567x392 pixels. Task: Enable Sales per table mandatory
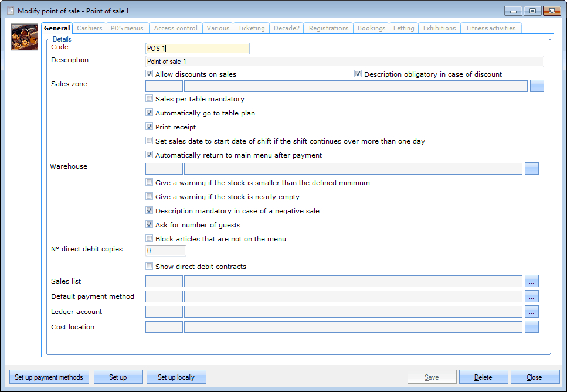(150, 99)
